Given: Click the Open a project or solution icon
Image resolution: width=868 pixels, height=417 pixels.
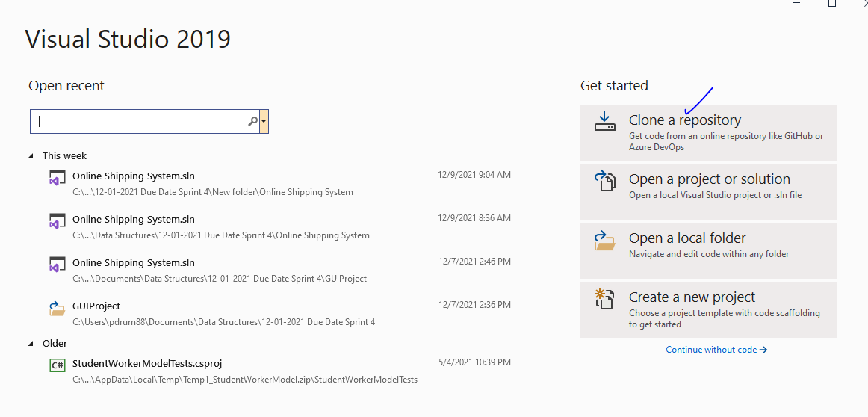Looking at the screenshot, I should (x=604, y=181).
